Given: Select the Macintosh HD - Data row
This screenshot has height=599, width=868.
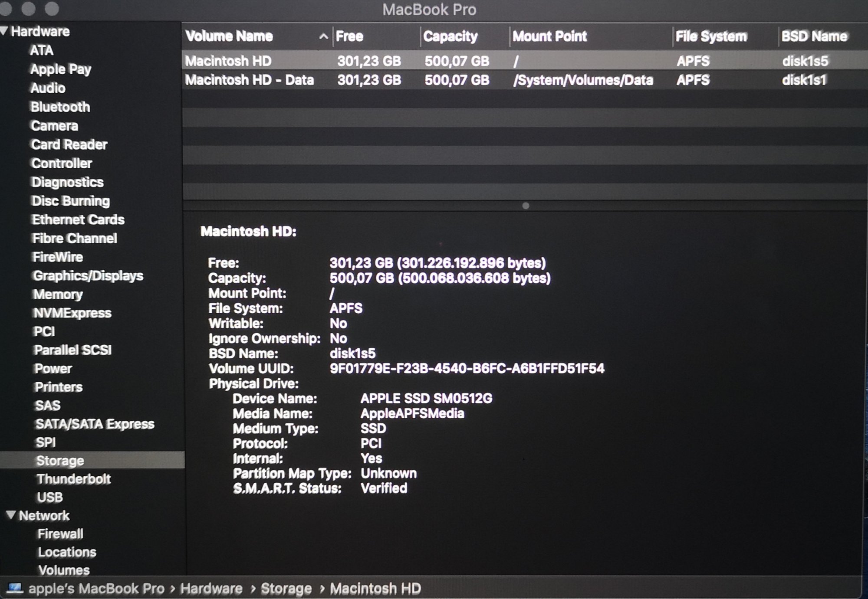Looking at the screenshot, I should tap(525, 80).
